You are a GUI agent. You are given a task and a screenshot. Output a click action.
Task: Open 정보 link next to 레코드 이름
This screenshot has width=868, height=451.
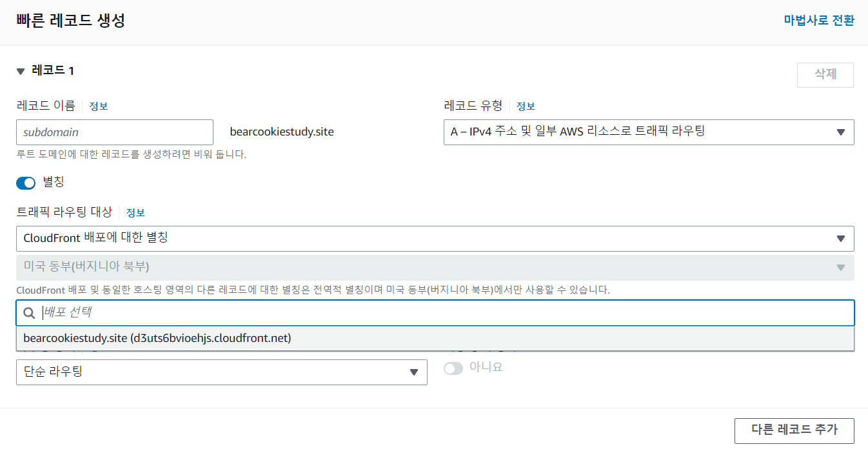click(x=99, y=106)
